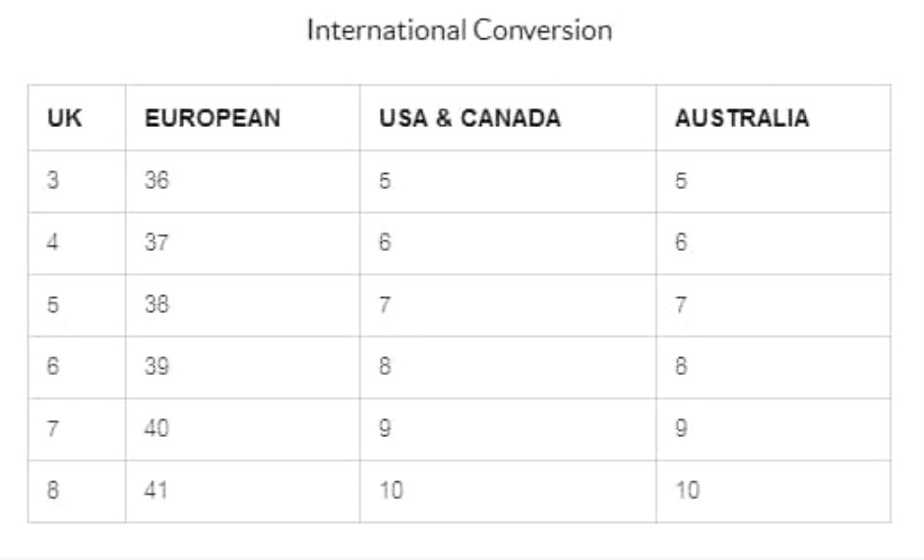
Task: Click the USA & Canada size 9 cell
Action: 508,429
